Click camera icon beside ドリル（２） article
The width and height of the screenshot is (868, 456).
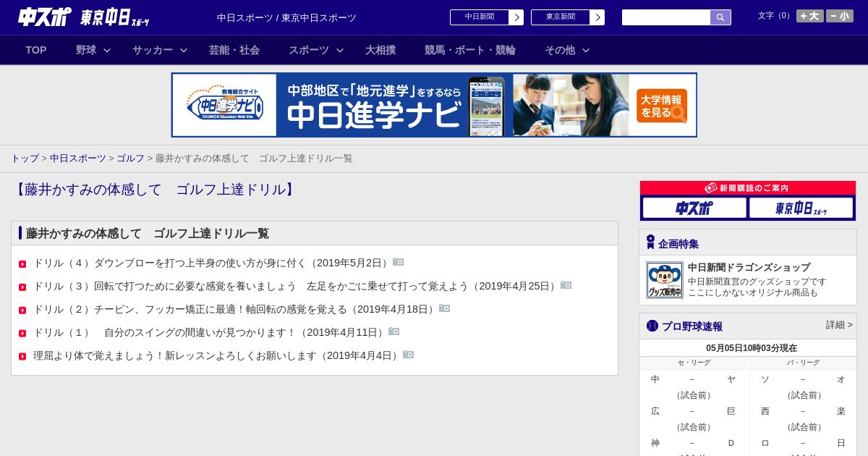[444, 308]
